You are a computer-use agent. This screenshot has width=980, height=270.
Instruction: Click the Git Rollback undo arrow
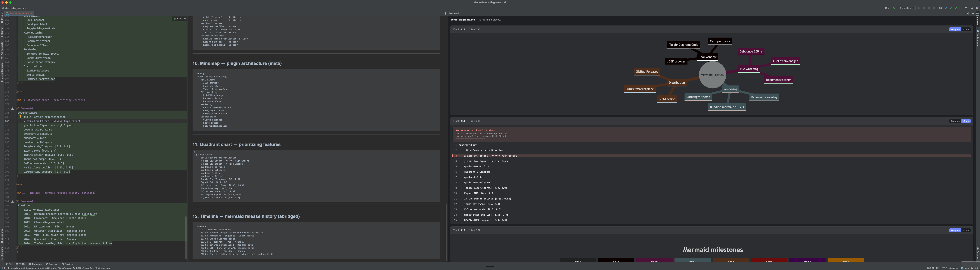tap(966, 8)
